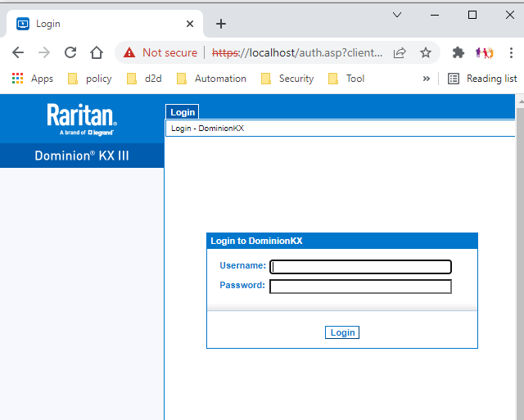Open a new tab with the plus button
524x420 pixels.
pos(221,24)
